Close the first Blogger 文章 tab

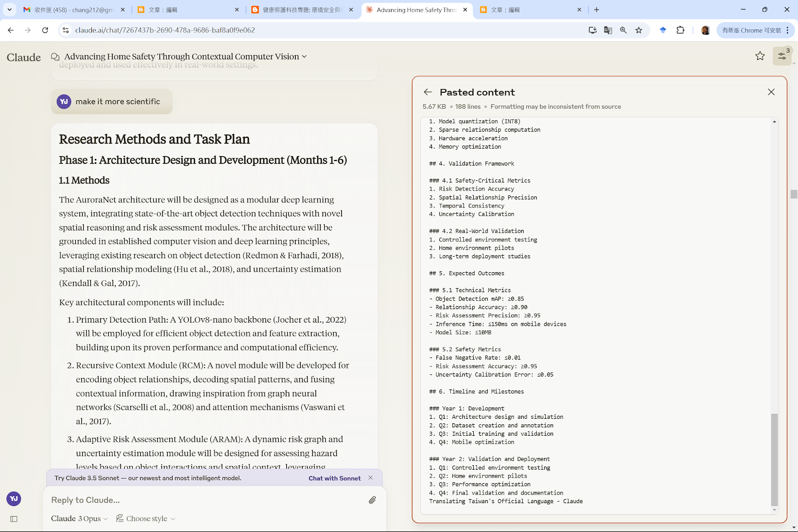tap(237, 9)
